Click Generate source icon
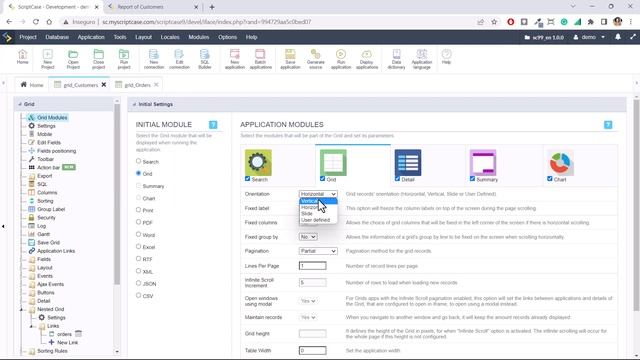The height and width of the screenshot is (360, 640). (x=316, y=59)
